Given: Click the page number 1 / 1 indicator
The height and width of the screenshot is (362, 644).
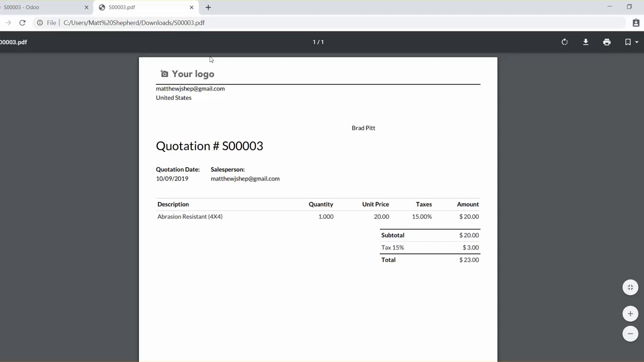Looking at the screenshot, I should click(x=318, y=42).
